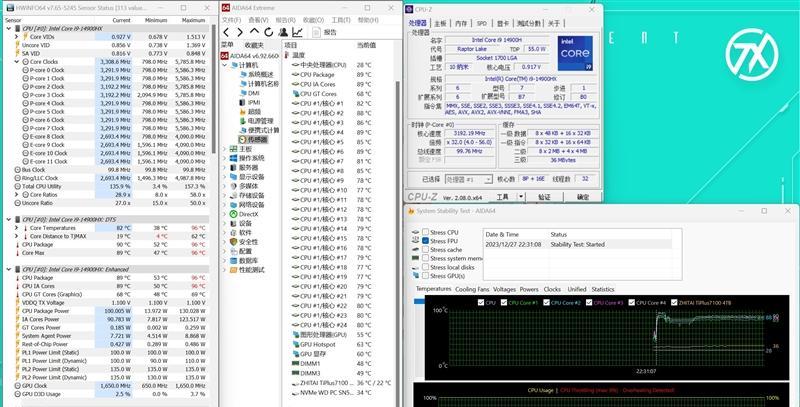Switch to Voltages tab in Stability Test

pyautogui.click(x=504, y=289)
